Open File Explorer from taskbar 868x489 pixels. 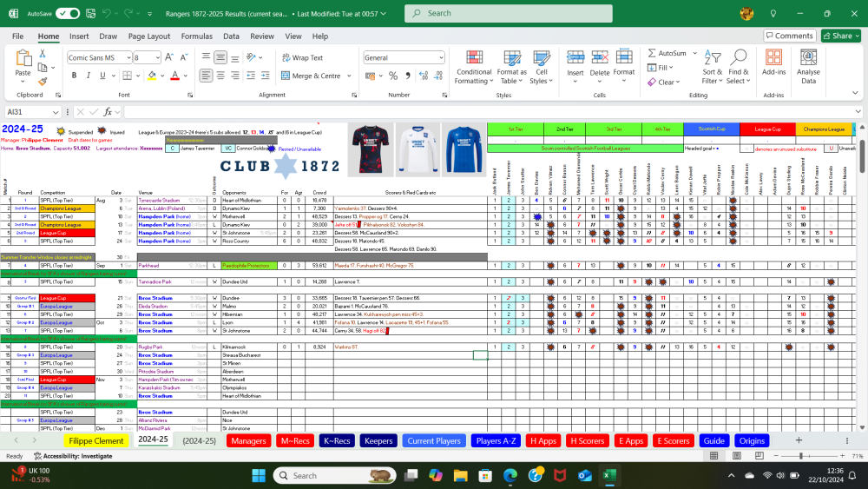[x=460, y=475]
